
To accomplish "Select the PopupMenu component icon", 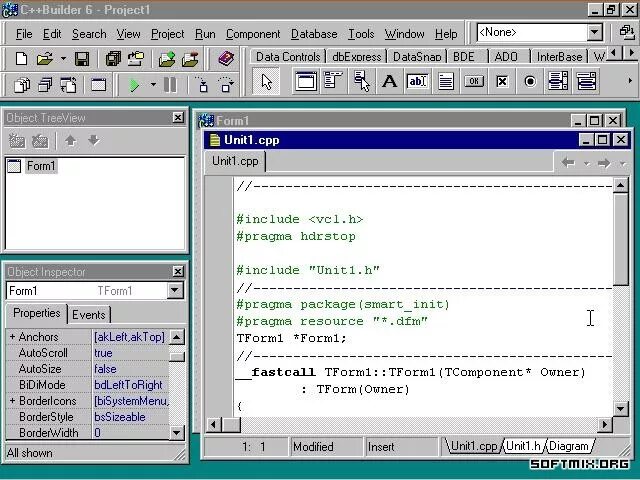I will [362, 81].
